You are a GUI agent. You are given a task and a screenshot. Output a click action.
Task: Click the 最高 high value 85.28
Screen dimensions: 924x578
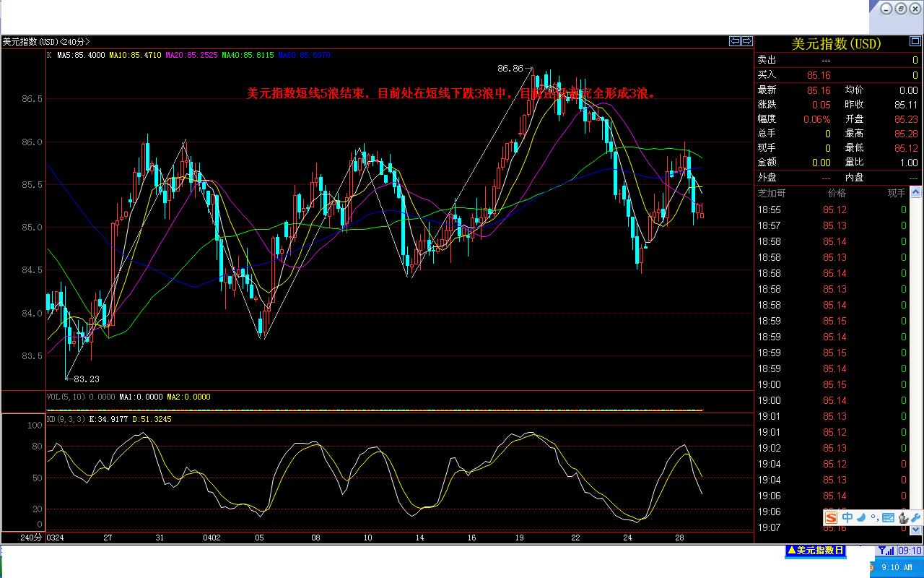[906, 134]
